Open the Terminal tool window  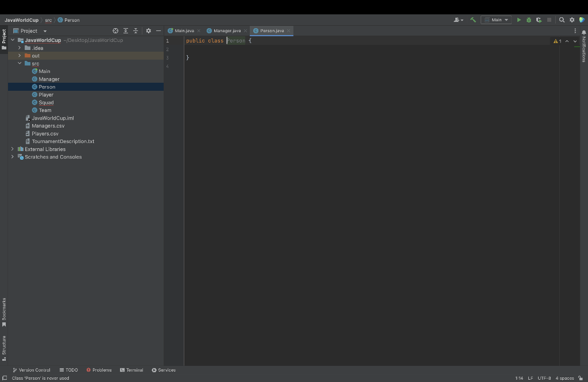click(131, 370)
